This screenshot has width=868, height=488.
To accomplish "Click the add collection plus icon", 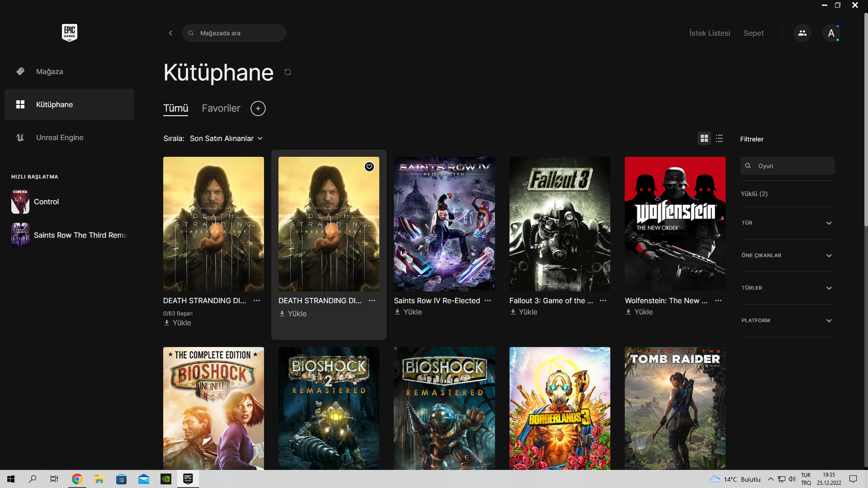I will (258, 108).
